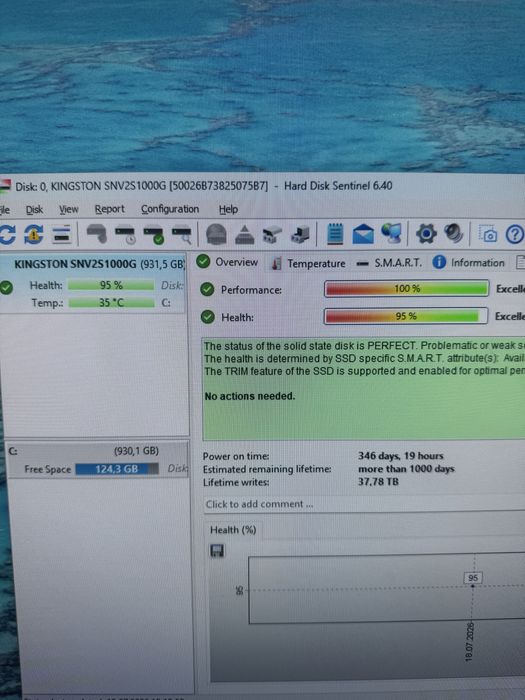Click the blue info icon beside Information
The width and height of the screenshot is (525, 700).
pyautogui.click(x=439, y=262)
